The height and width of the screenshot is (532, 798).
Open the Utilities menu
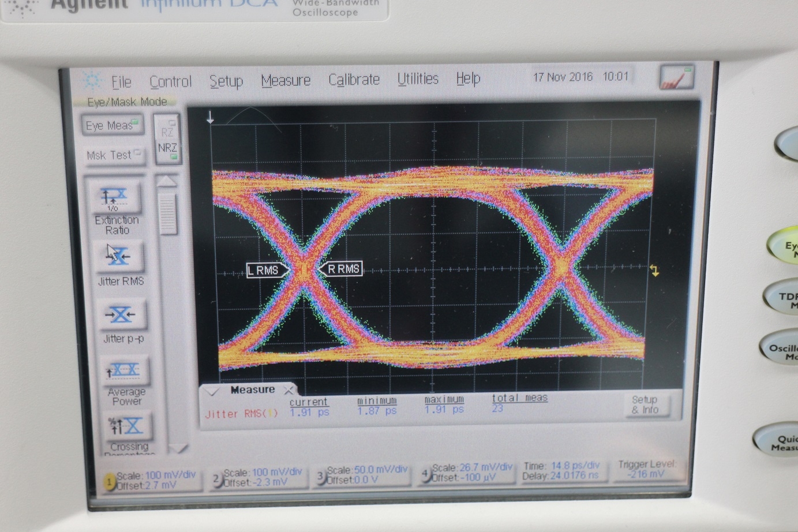tap(418, 78)
